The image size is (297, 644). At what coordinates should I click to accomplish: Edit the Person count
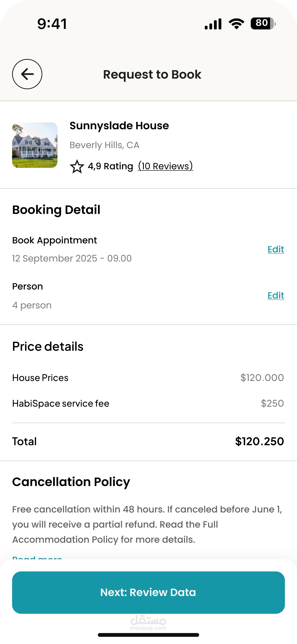(276, 295)
